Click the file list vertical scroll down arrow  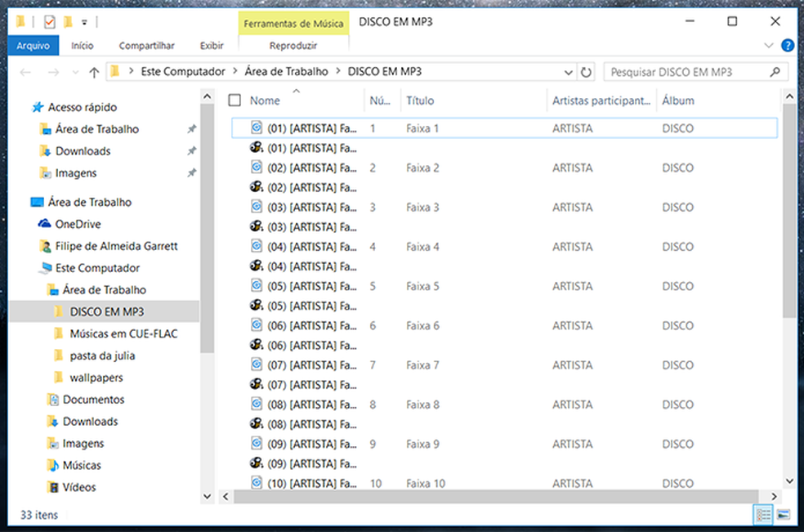(789, 481)
